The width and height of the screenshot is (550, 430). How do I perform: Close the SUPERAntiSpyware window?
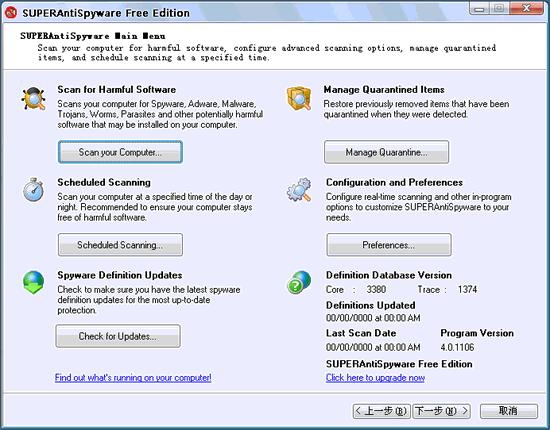tap(527, 8)
